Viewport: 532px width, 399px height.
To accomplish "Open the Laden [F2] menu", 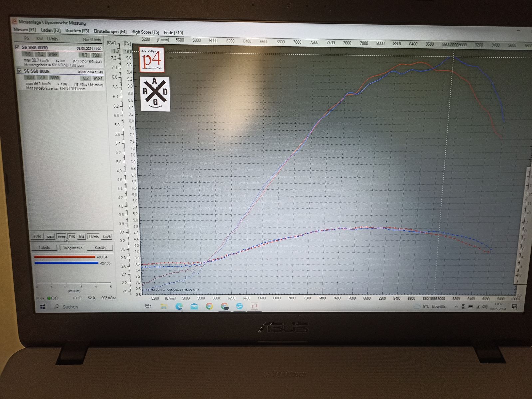I will point(51,30).
